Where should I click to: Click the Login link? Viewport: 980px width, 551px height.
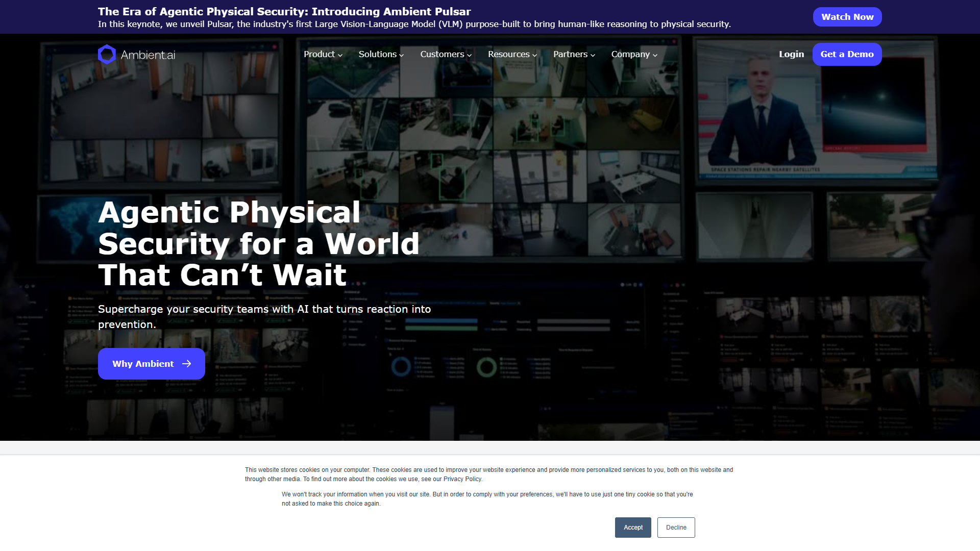click(x=791, y=54)
